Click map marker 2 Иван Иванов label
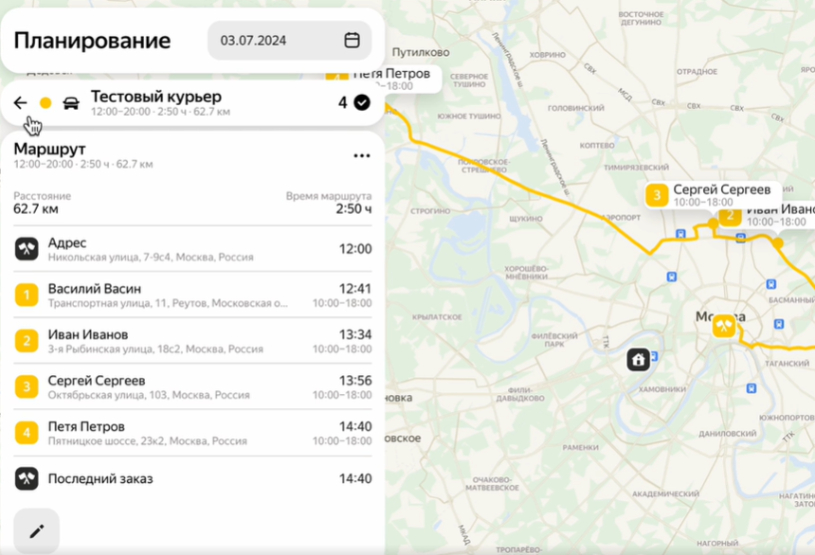This screenshot has width=815, height=555. (x=767, y=215)
